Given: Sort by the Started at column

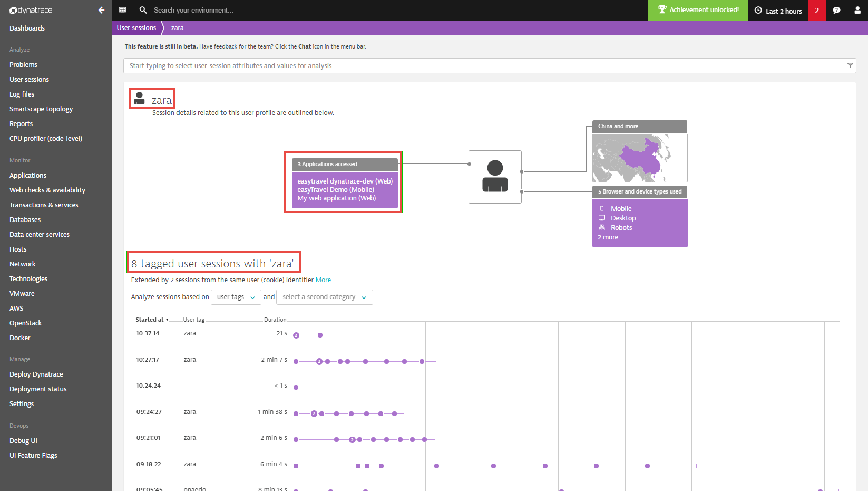Looking at the screenshot, I should pyautogui.click(x=152, y=320).
